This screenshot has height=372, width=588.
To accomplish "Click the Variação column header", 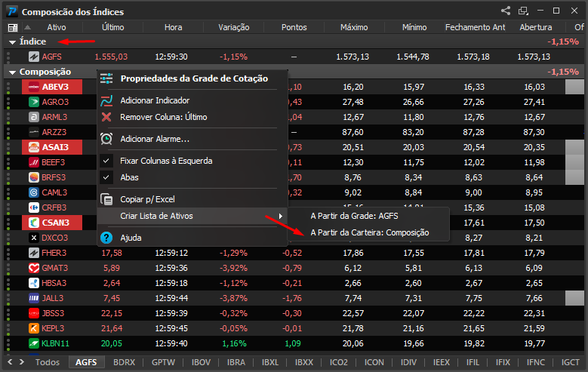I will [234, 27].
